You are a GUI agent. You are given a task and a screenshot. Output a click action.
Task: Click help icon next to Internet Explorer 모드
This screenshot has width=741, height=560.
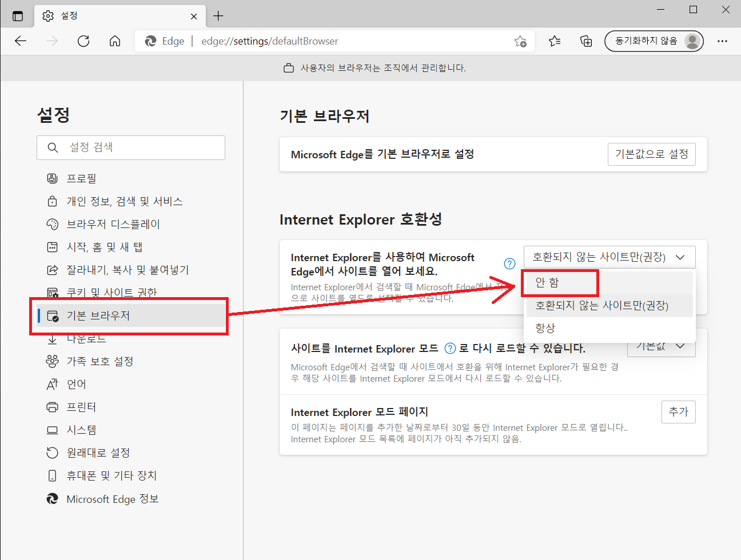tap(450, 348)
